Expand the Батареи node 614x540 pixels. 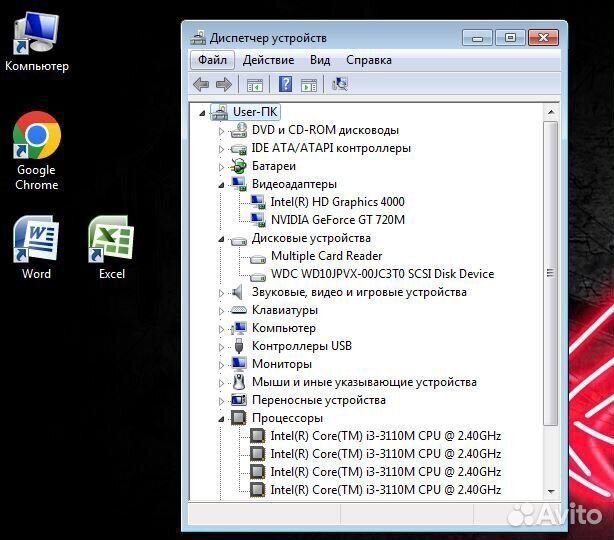click(x=221, y=167)
